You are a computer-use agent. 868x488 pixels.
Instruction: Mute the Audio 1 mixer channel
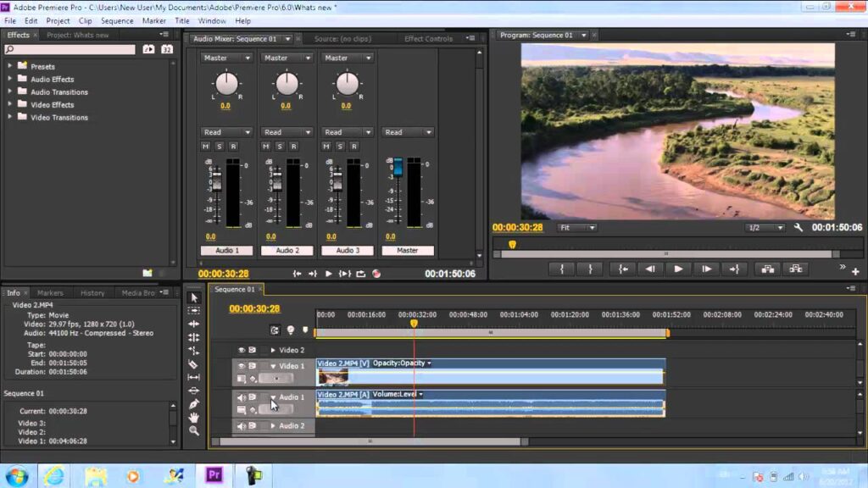click(206, 146)
